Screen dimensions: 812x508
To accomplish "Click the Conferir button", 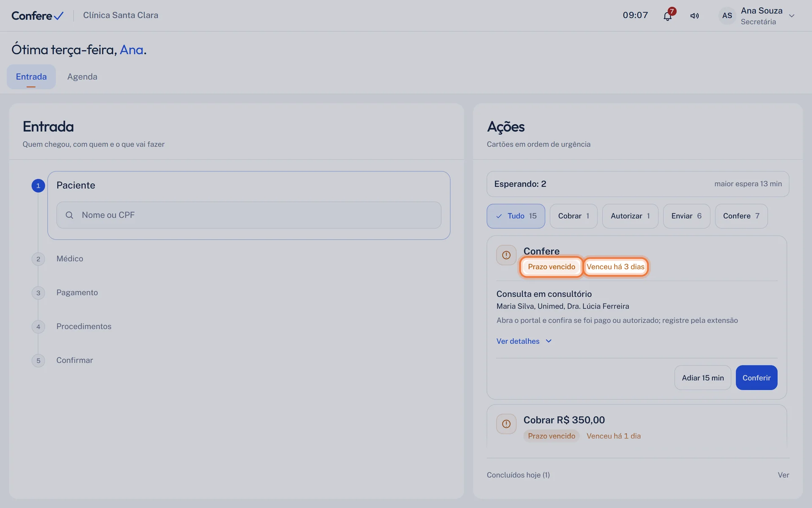I will pos(756,378).
